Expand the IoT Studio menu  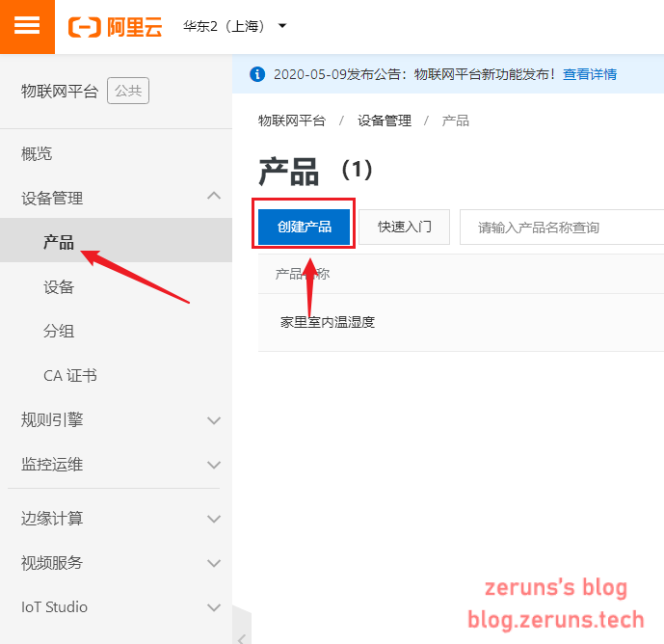coord(214,607)
